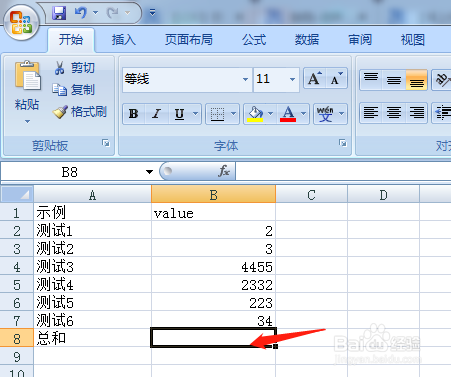Click 复制 to copy selection
The height and width of the screenshot is (377, 451).
coord(74,90)
